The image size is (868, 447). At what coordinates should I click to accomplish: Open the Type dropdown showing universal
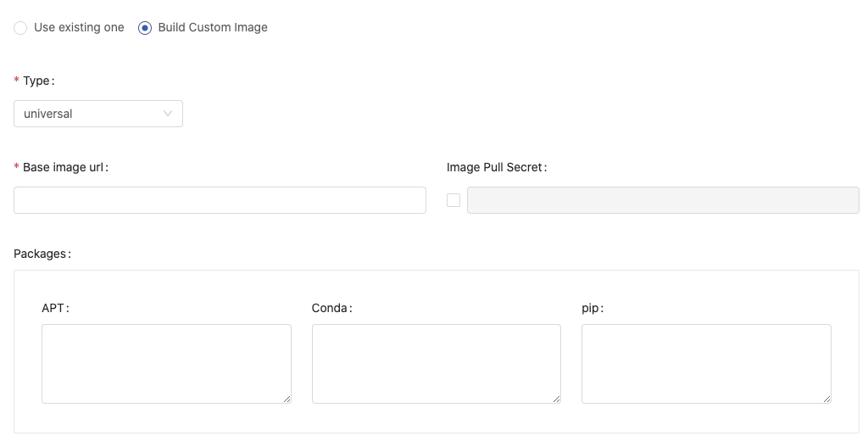click(x=98, y=114)
